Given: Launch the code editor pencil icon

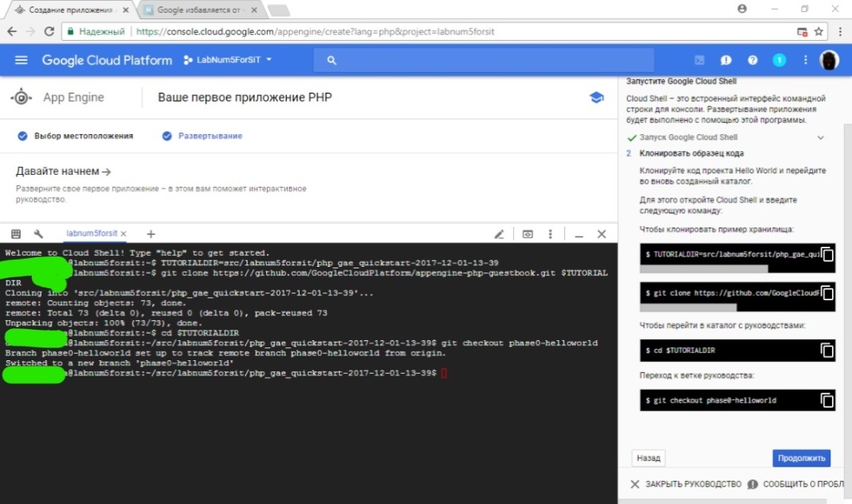Looking at the screenshot, I should 499,234.
